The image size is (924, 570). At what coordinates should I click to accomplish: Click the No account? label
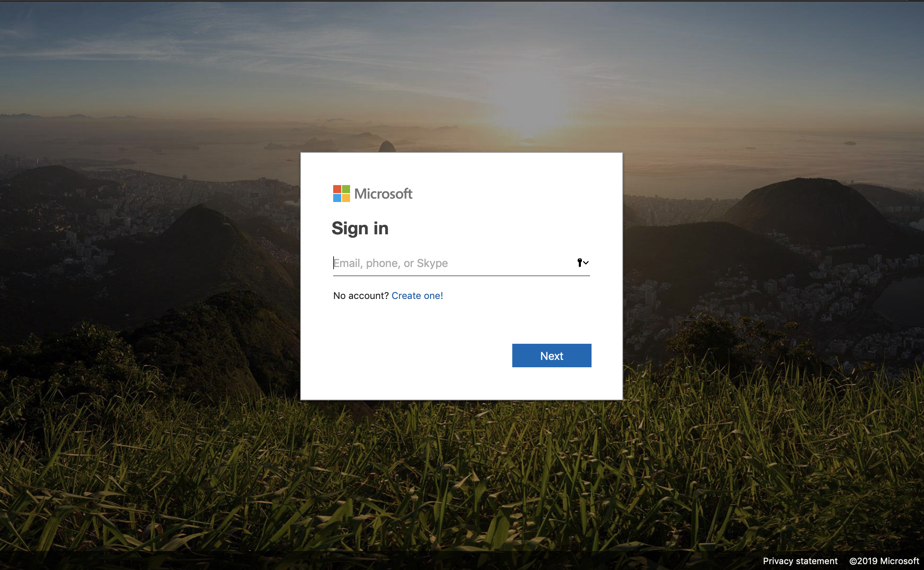[x=360, y=296]
